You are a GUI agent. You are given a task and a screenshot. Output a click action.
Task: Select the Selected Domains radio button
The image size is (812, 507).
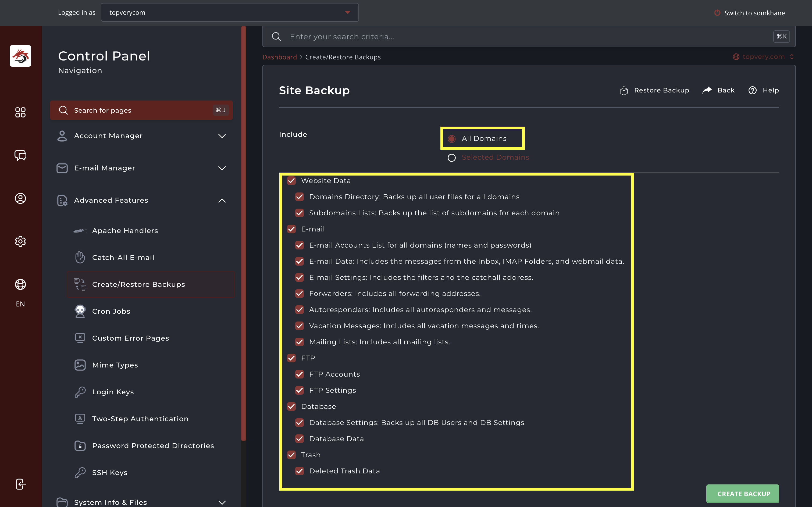pyautogui.click(x=451, y=158)
